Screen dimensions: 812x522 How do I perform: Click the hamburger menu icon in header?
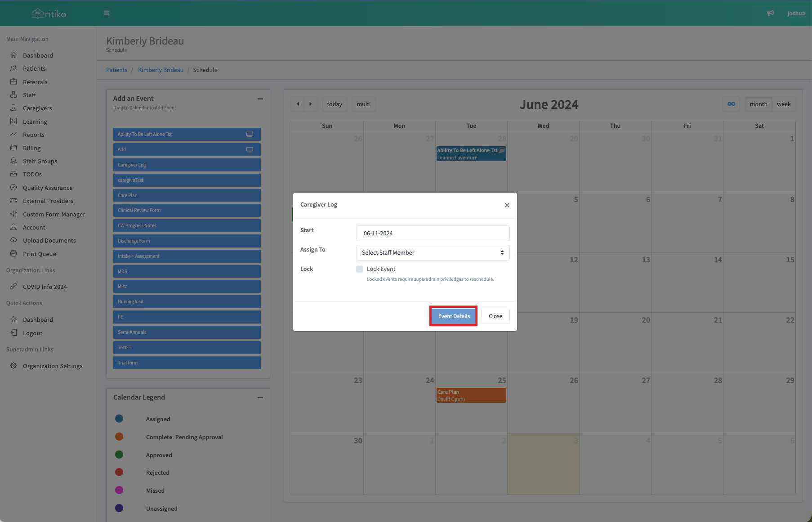tap(107, 13)
